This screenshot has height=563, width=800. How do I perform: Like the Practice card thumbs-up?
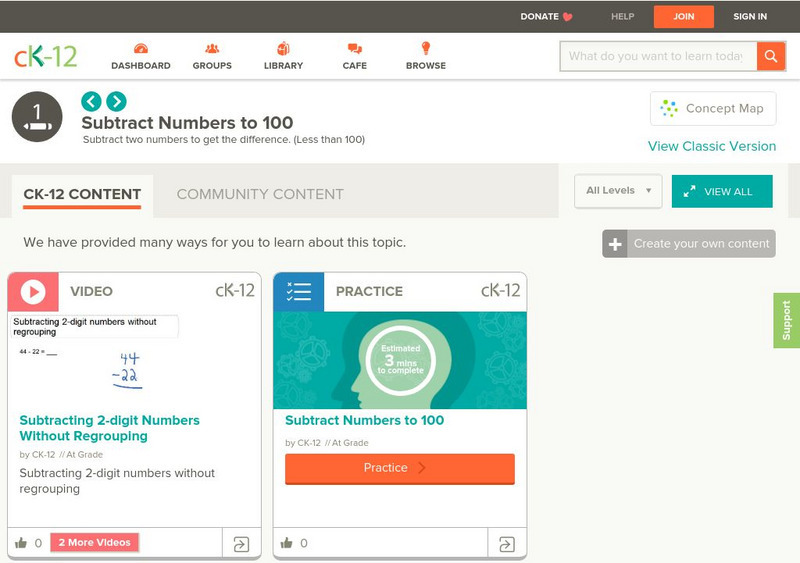click(x=287, y=543)
